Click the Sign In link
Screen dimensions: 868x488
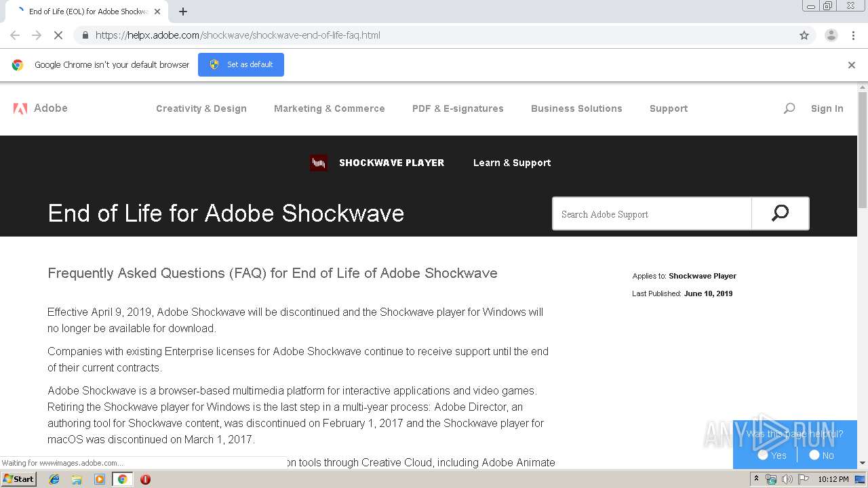(x=827, y=108)
